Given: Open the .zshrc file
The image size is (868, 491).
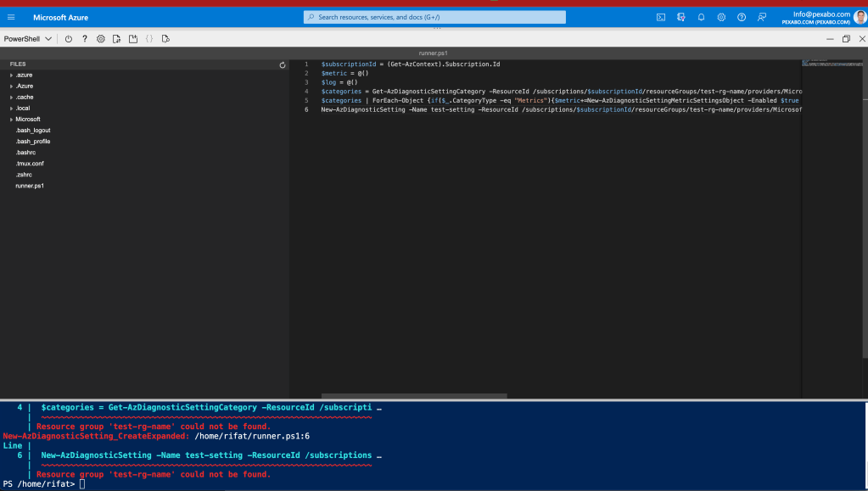Looking at the screenshot, I should (x=24, y=175).
